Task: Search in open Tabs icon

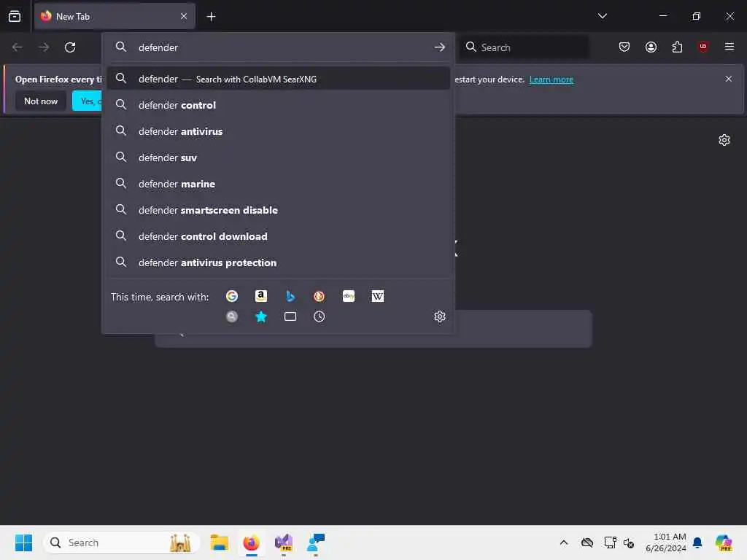Action: (x=290, y=316)
